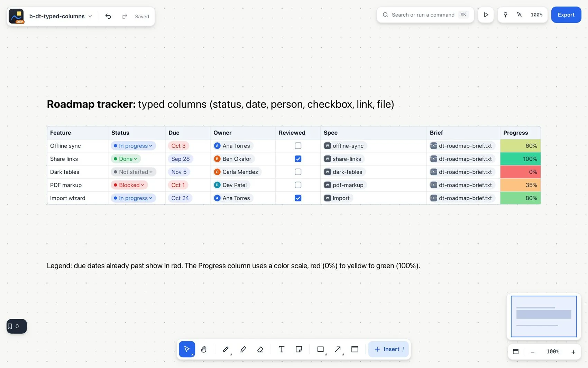Check Reviewed box for Offline sync
588x368 pixels.
[x=298, y=146]
